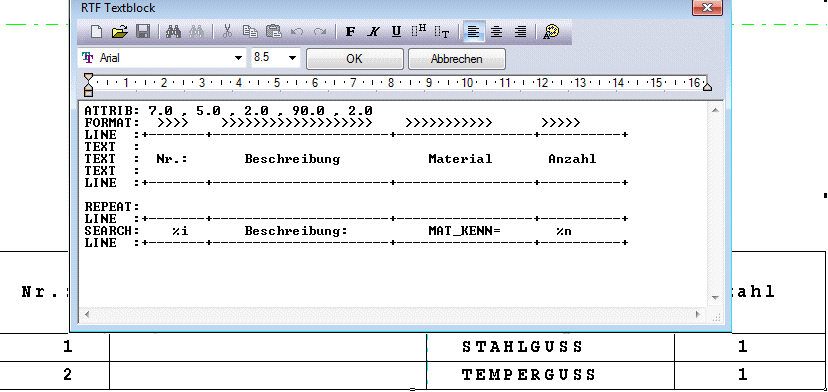Toggle bold formatting (F)
828x392 pixels.
(350, 32)
